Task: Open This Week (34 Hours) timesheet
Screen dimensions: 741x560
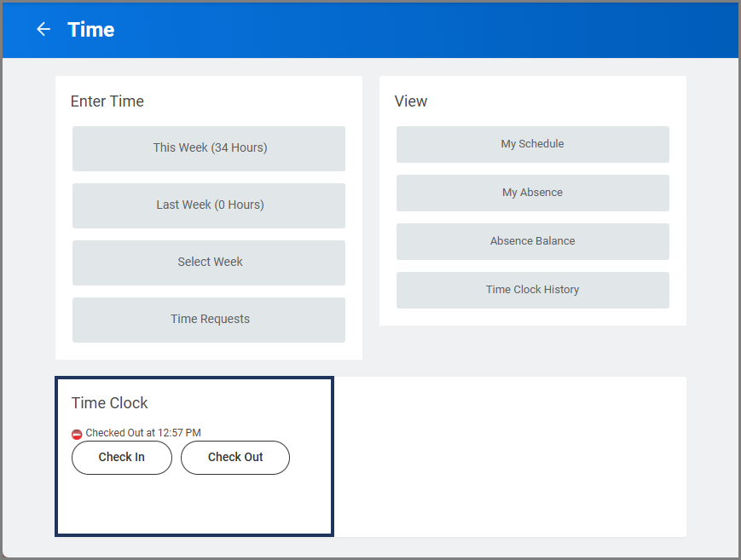Action: pos(209,148)
